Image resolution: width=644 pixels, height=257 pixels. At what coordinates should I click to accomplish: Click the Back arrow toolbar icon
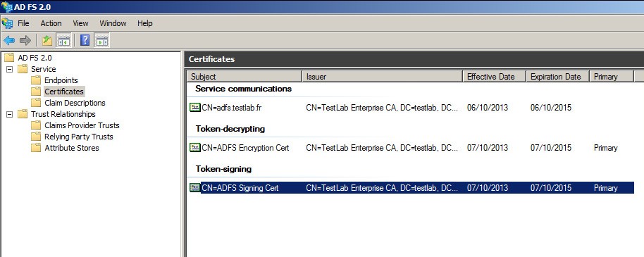[9, 40]
